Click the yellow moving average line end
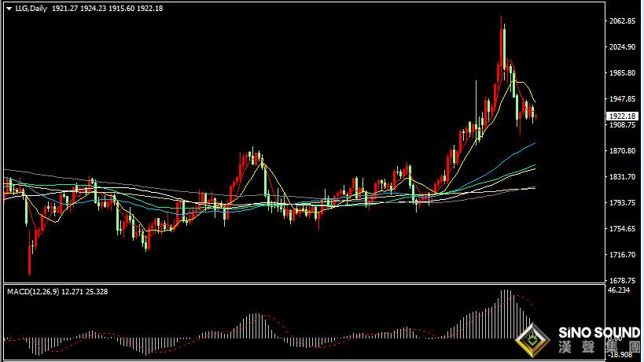Viewport: 644px width, 362px height. point(534,100)
